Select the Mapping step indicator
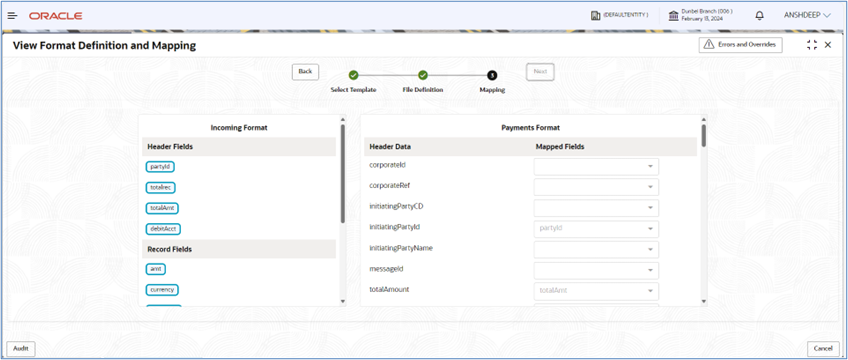The image size is (848, 360). pos(492,75)
